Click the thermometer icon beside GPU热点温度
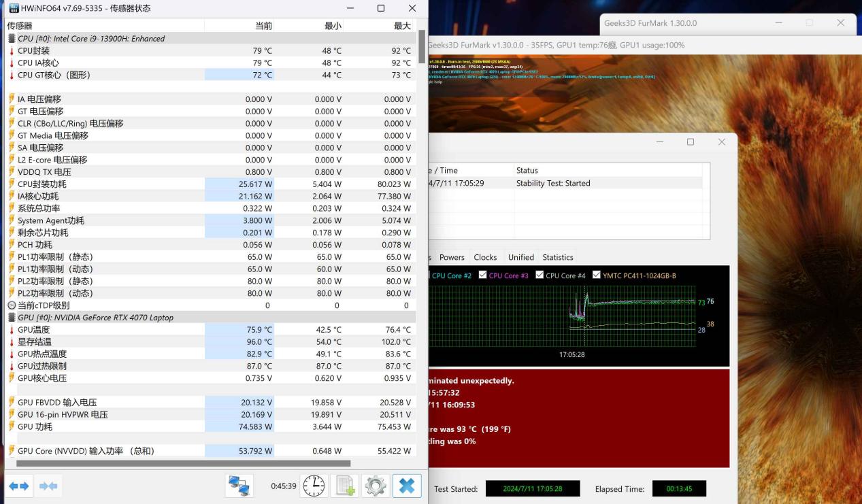This screenshot has width=862, height=504. point(12,354)
